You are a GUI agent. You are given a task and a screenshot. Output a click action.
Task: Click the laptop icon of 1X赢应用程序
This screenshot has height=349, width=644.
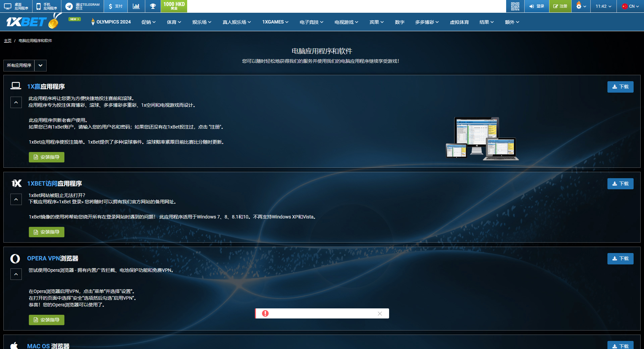(16, 86)
